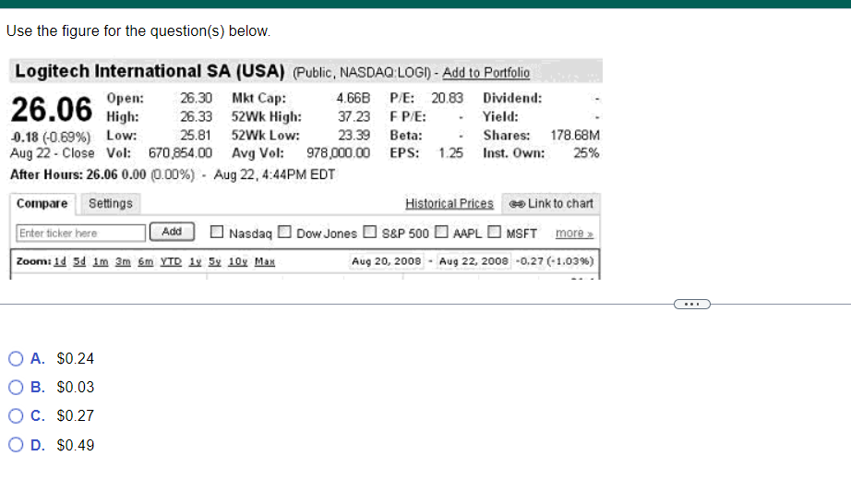
Task: Expand the figure using the ellipsis handle
Action: pyautogui.click(x=692, y=304)
